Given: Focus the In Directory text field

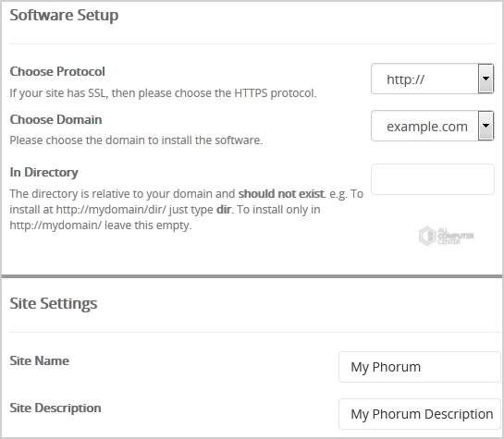Looking at the screenshot, I should pos(433,179).
